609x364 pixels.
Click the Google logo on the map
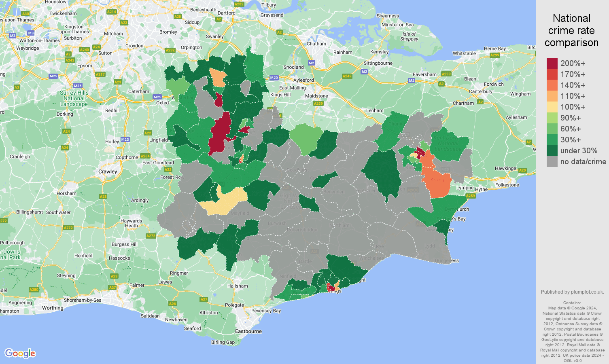(20, 353)
